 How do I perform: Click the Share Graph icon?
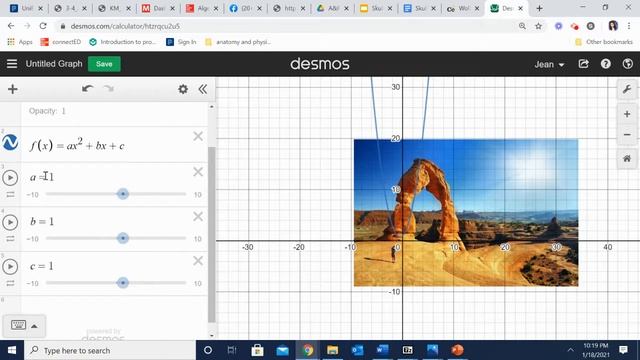click(x=583, y=64)
